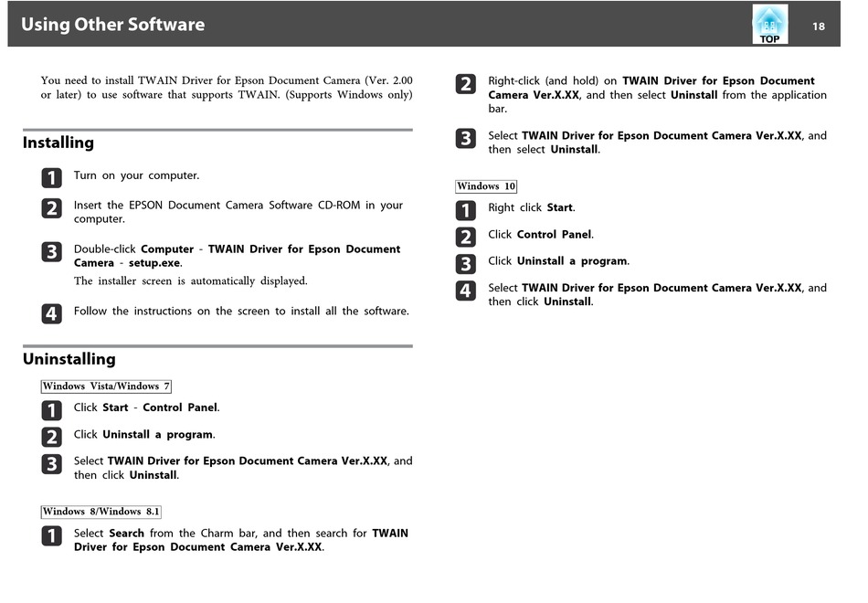Click the phrase "(Supports Windows only)"
Viewport: 868px width, 603px height.
[349, 95]
